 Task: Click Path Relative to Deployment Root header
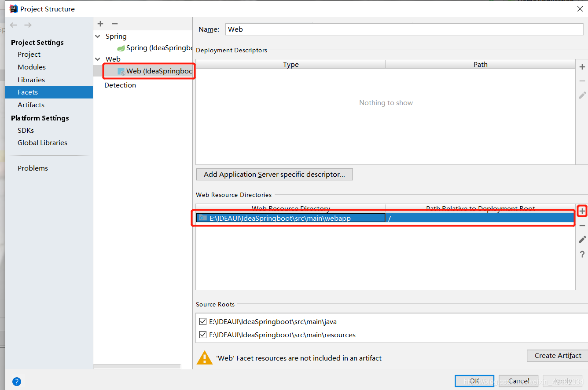coord(481,208)
